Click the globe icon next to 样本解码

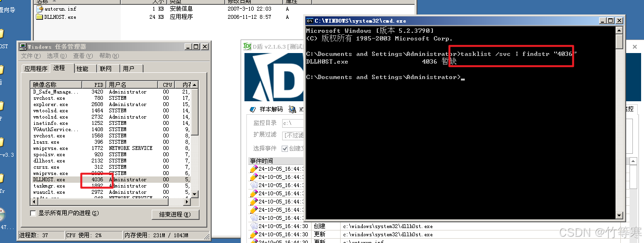click(292, 109)
